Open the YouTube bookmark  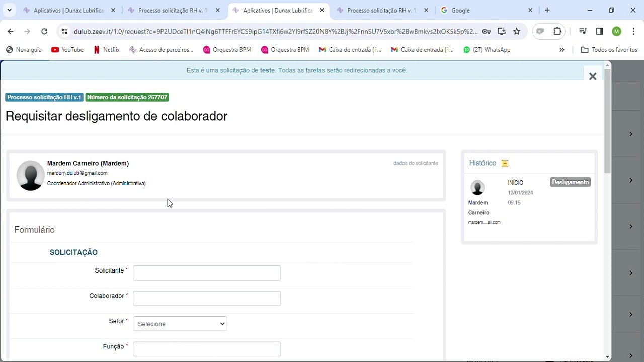click(67, 50)
